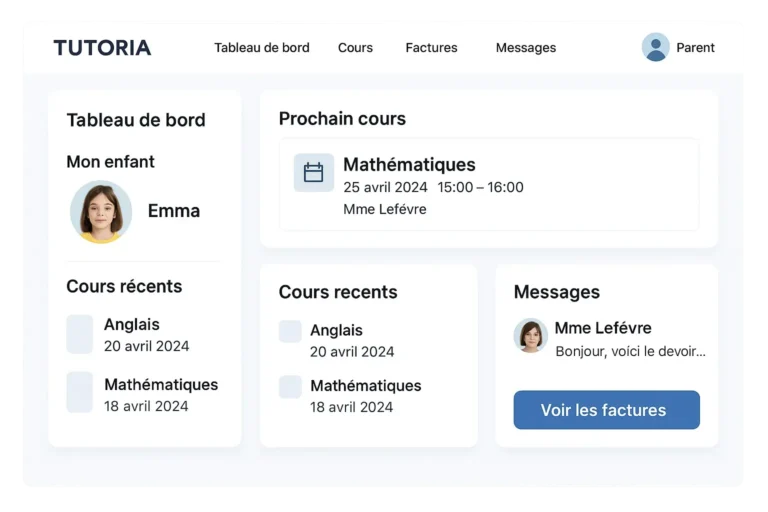This screenshot has width=768, height=512.
Task: Select Mathématiques 18 avril 2024 in the Cours recents card
Action: [x=350, y=396]
